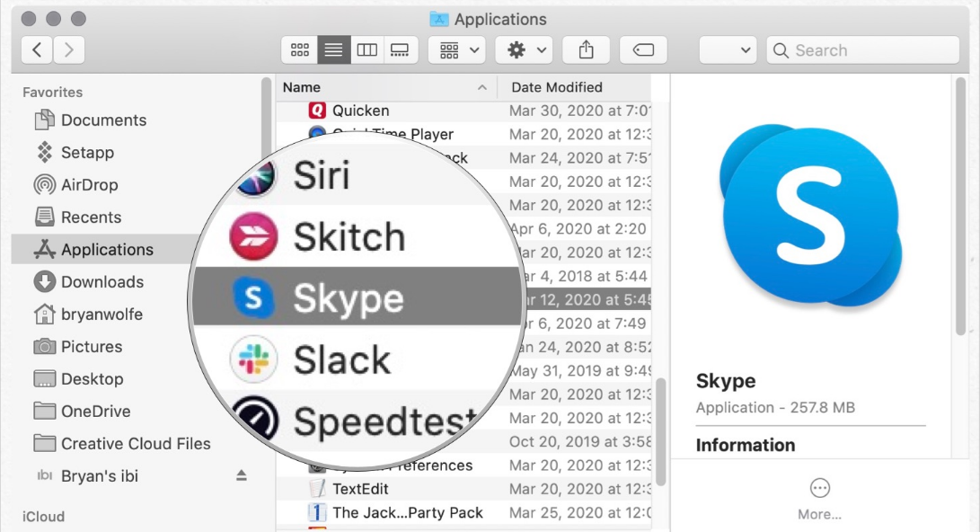This screenshot has height=532, width=980.
Task: Toggle the sort direction arrow on Name column
Action: [x=481, y=87]
